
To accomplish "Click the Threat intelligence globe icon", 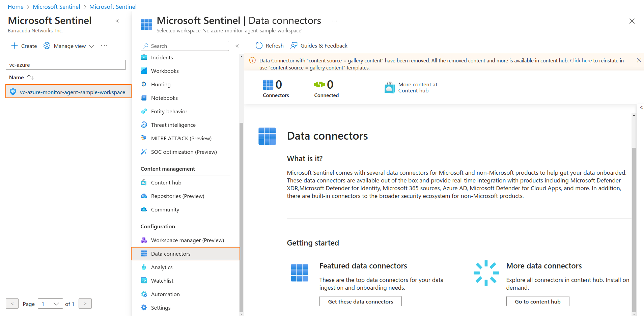I will click(144, 125).
